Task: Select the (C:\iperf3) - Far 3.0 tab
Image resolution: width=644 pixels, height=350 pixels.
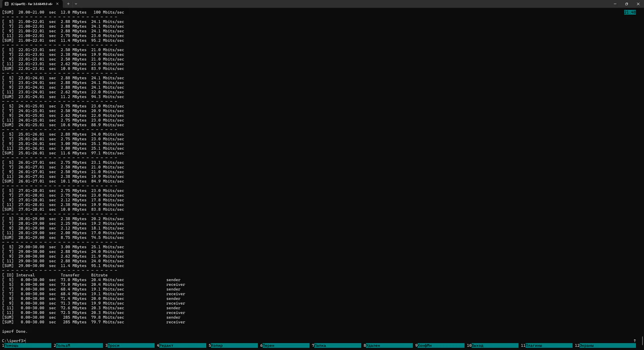Action: pyautogui.click(x=32, y=4)
